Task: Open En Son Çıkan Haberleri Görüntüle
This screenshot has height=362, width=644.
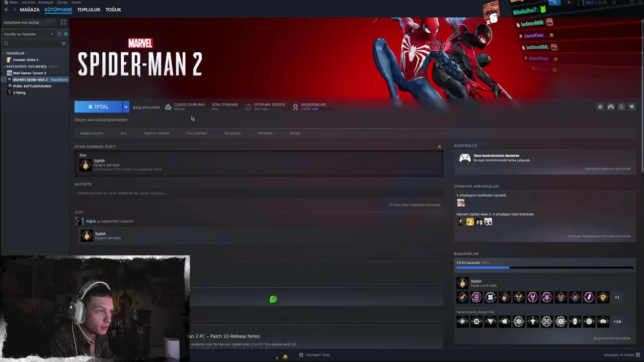Action: point(415,205)
